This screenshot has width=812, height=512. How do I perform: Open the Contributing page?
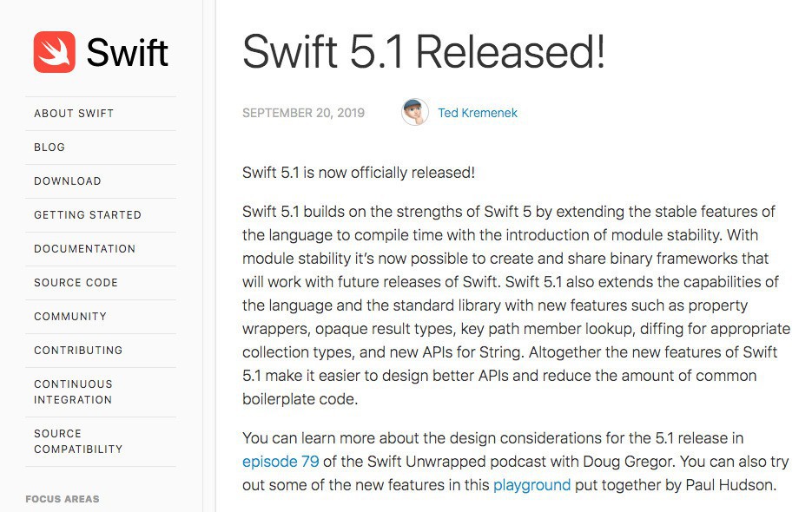pos(78,351)
